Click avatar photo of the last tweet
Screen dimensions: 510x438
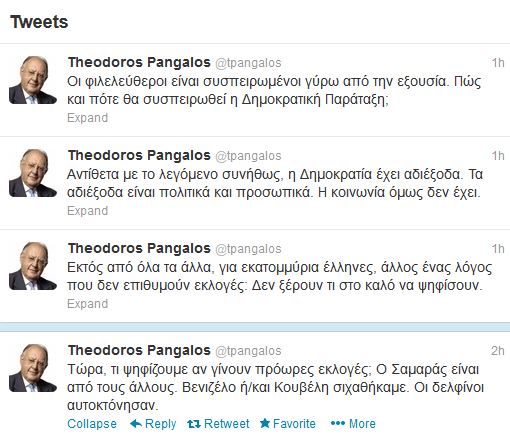click(32, 368)
